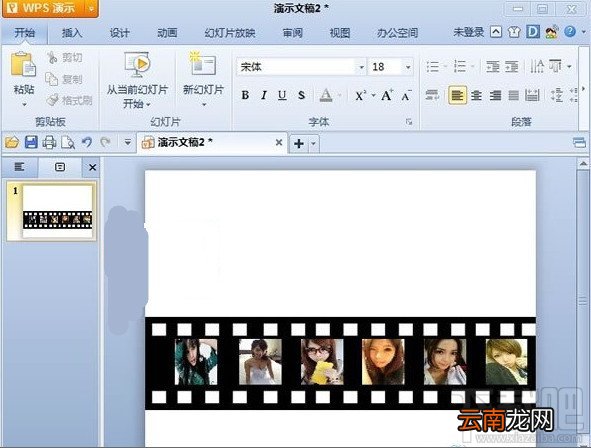Save document with floppy icon
Viewport: 591px width, 448px height.
31,142
